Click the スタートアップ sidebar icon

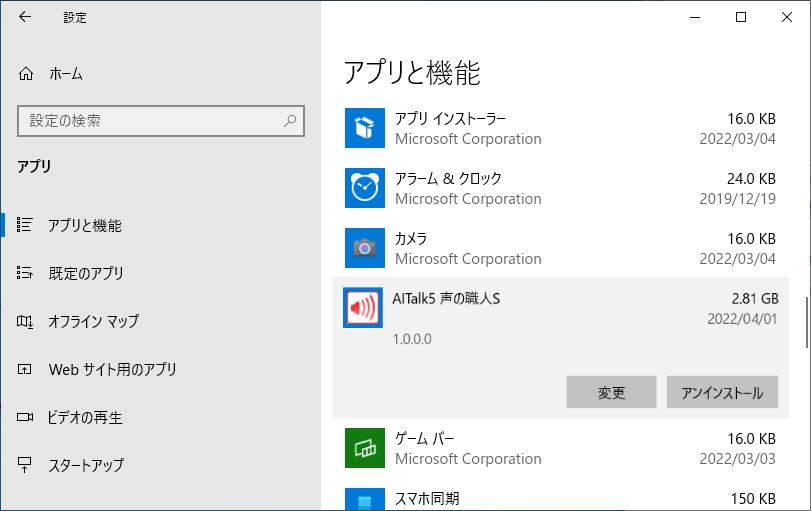[24, 465]
